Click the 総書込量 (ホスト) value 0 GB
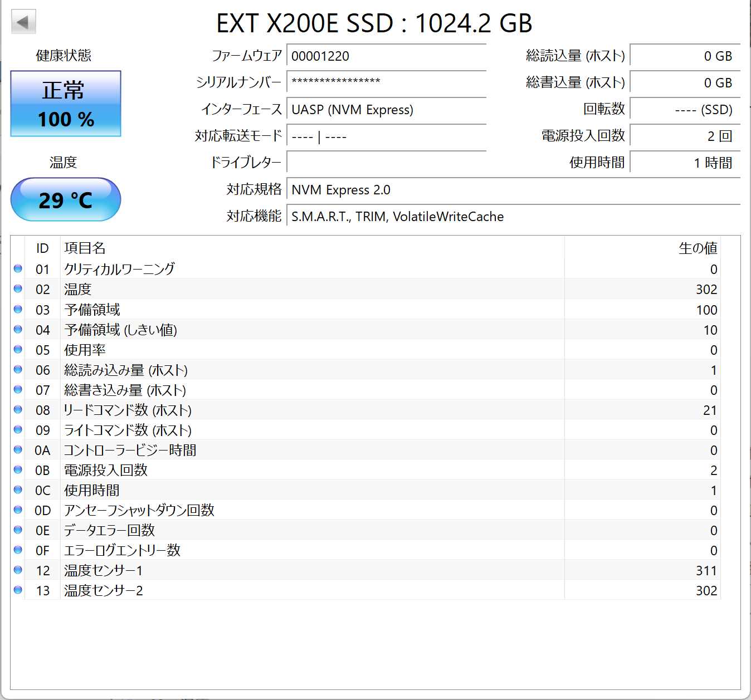This screenshot has width=751, height=700. [x=685, y=82]
